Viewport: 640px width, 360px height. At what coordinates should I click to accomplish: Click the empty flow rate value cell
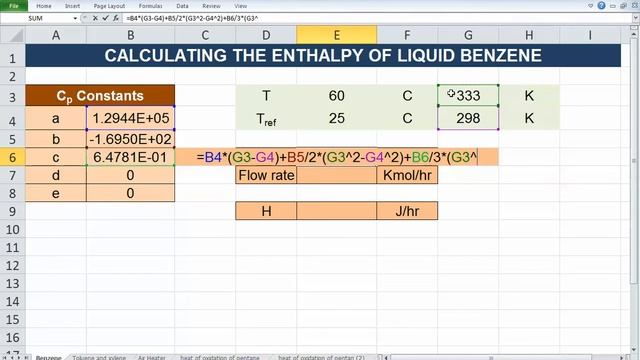tap(337, 175)
